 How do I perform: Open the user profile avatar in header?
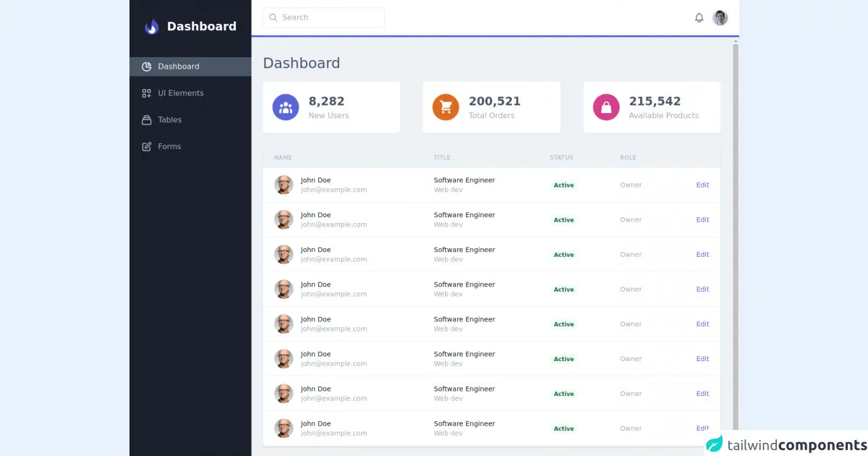[720, 18]
